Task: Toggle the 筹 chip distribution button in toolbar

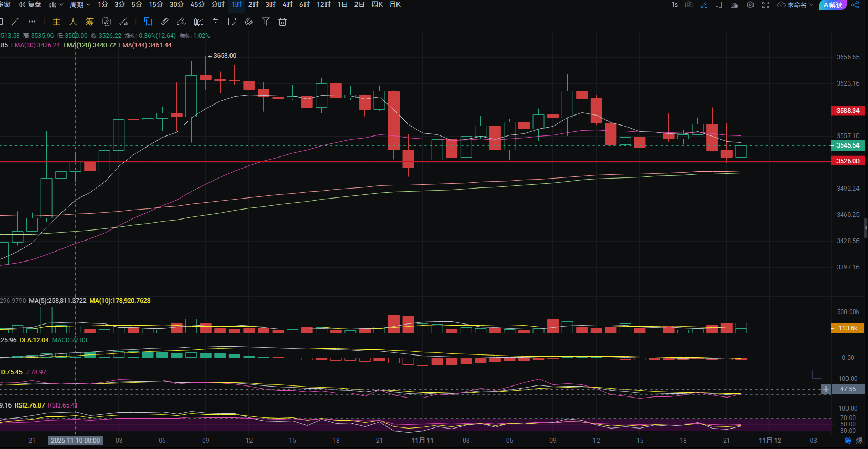Action: pyautogui.click(x=90, y=22)
